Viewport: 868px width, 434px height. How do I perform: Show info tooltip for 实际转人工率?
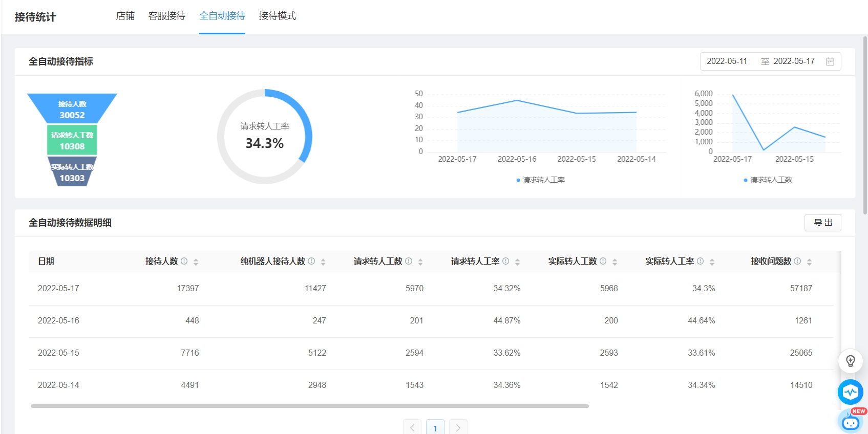pos(701,261)
